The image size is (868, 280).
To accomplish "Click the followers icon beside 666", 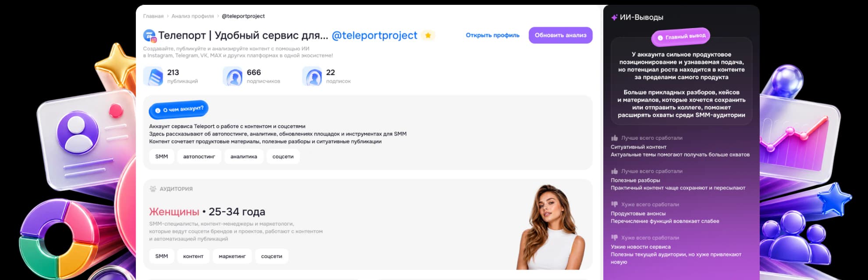I will (x=233, y=77).
